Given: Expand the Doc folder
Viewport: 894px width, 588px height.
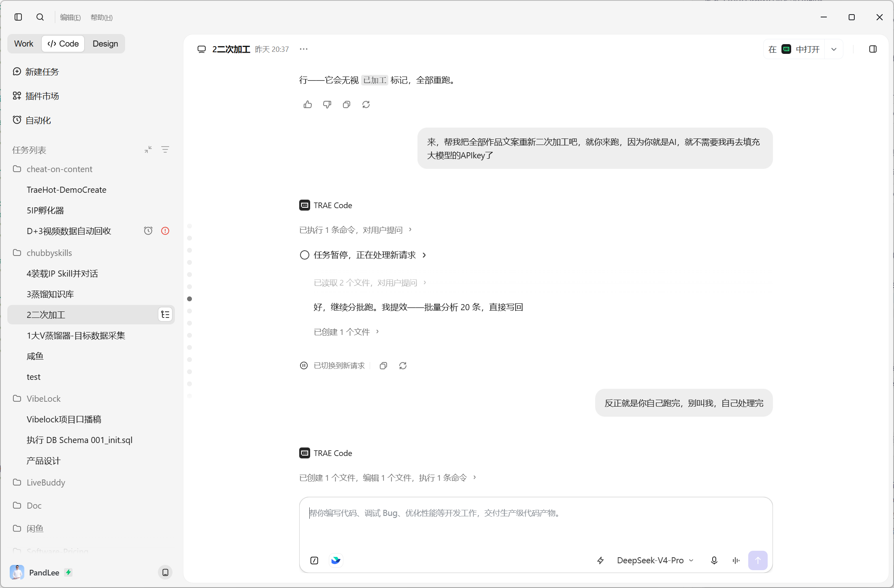Looking at the screenshot, I should [91, 505].
